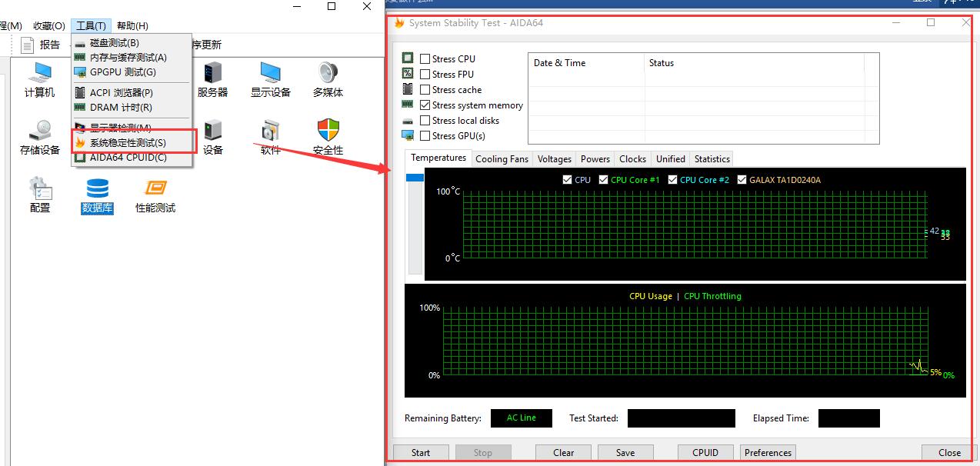The width and height of the screenshot is (980, 466).
Task: Toggle CPU Core #1 graph checkbox
Action: coord(604,179)
